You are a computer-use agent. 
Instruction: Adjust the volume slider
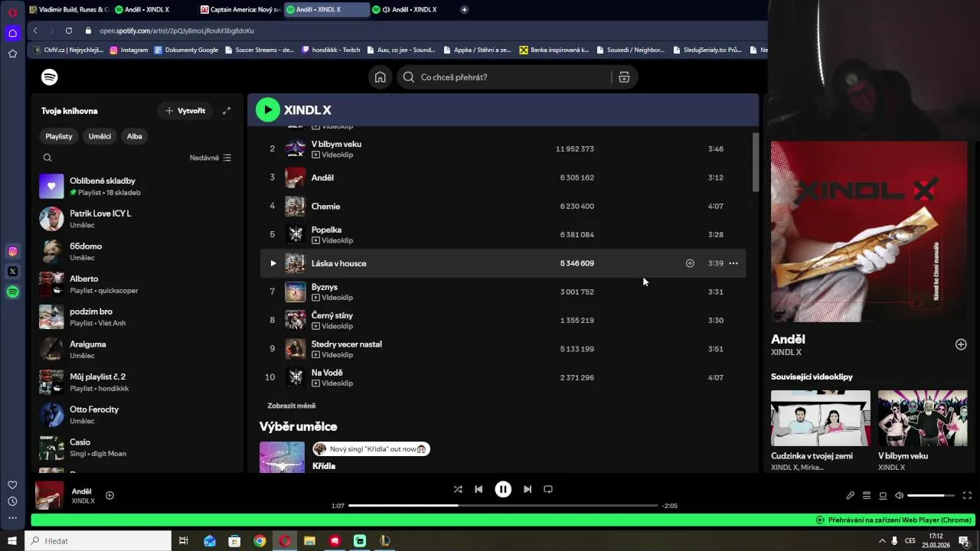point(931,496)
